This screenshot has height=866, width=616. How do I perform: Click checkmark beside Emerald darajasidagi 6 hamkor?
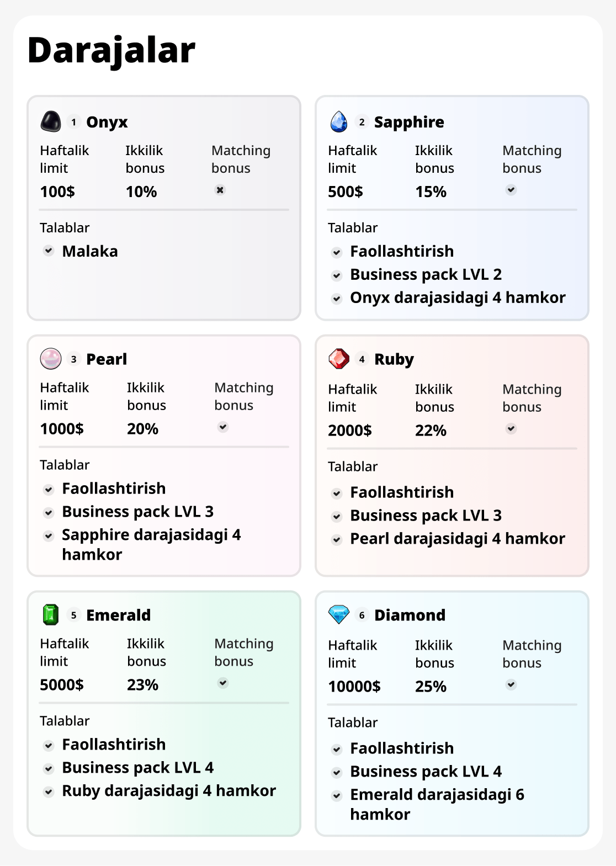click(337, 795)
